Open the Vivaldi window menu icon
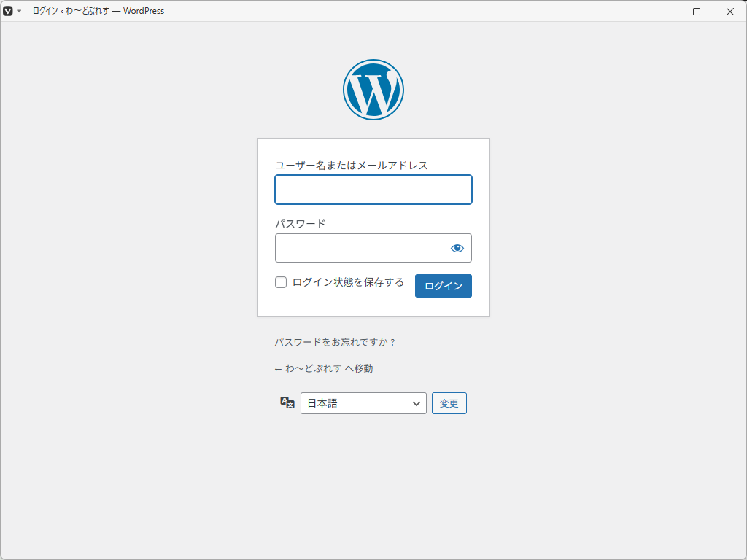Image resolution: width=747 pixels, height=560 pixels. tap(8, 11)
